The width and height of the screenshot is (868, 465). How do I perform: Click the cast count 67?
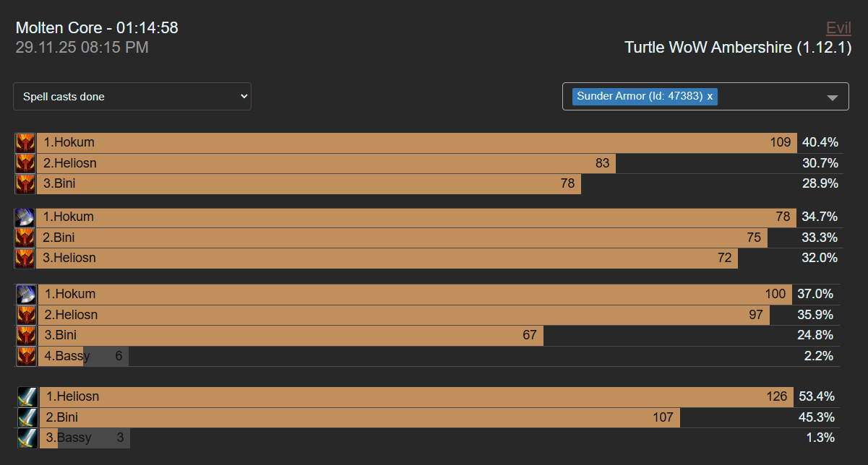tap(530, 336)
